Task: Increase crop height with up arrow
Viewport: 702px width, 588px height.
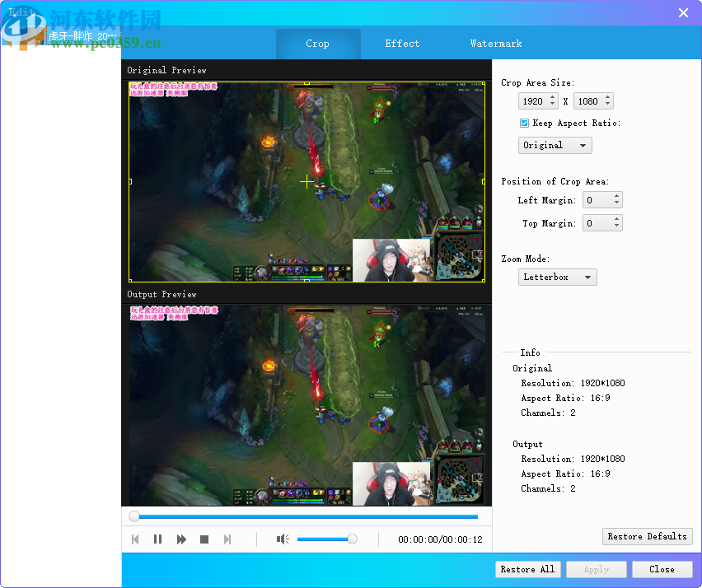Action: coord(607,97)
